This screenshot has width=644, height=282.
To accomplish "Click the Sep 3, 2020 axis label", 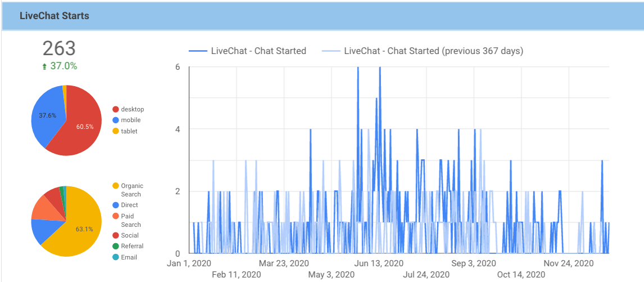I will pyautogui.click(x=474, y=263).
